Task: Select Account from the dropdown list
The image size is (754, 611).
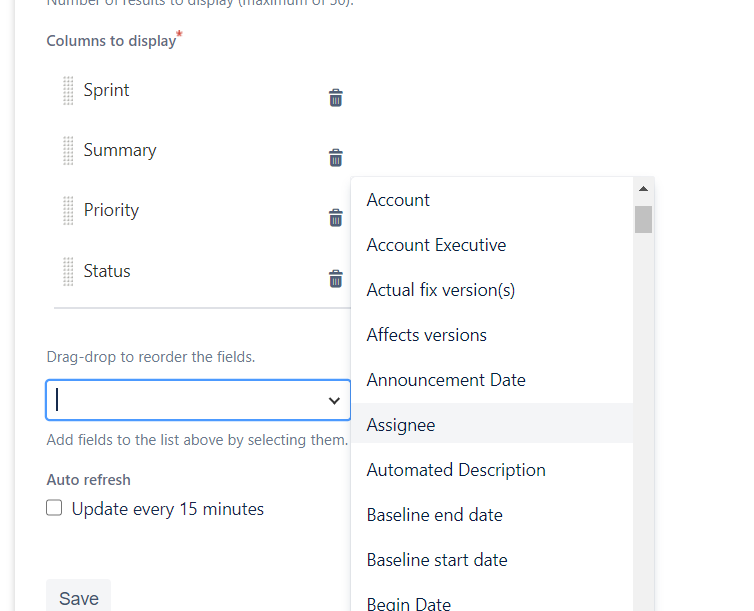Action: (398, 200)
